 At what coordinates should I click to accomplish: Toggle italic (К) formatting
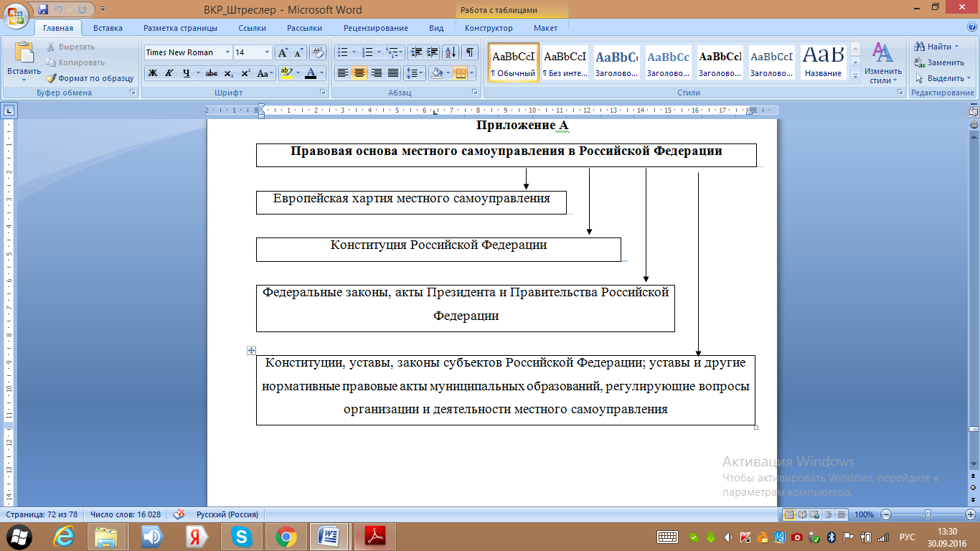tap(169, 73)
